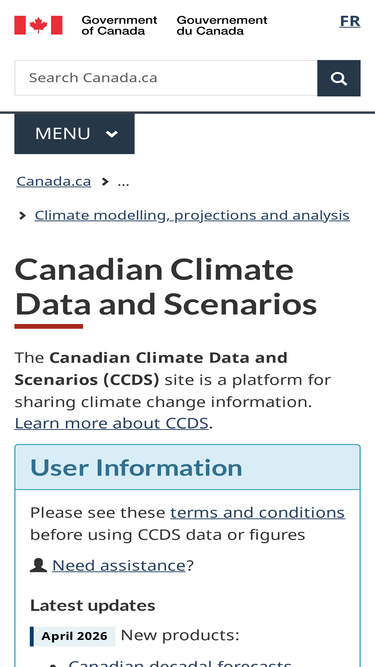Screen dimensions: 375x667
Task: Expand the downward chevron beside MENU
Action: (111, 134)
